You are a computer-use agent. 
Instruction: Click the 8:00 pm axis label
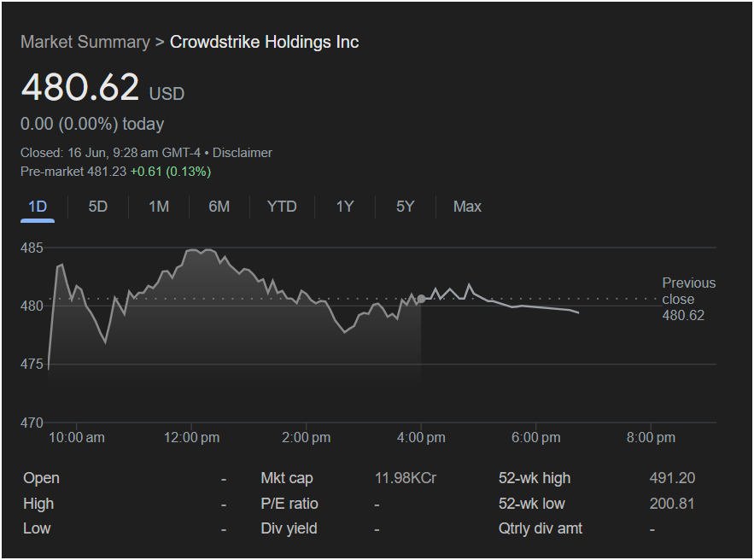tap(651, 437)
